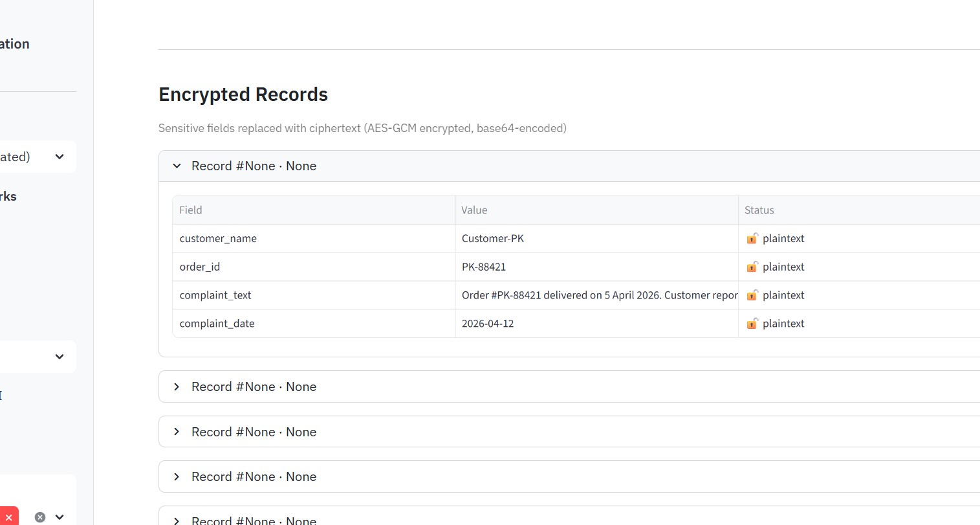Screen dimensions: 980x525
Task: Remove the red tag with its X
Action: [x=8, y=518]
